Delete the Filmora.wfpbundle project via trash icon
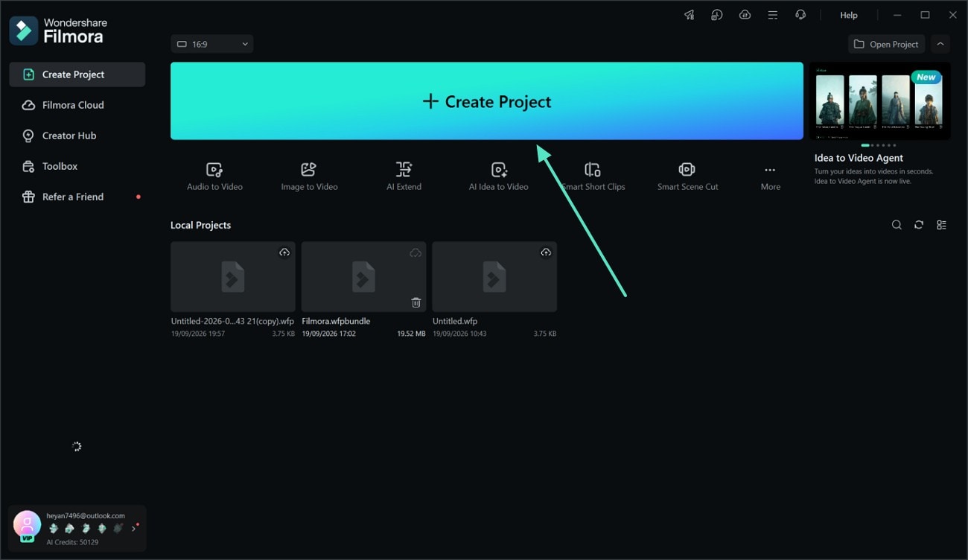The height and width of the screenshot is (560, 968). (x=415, y=302)
